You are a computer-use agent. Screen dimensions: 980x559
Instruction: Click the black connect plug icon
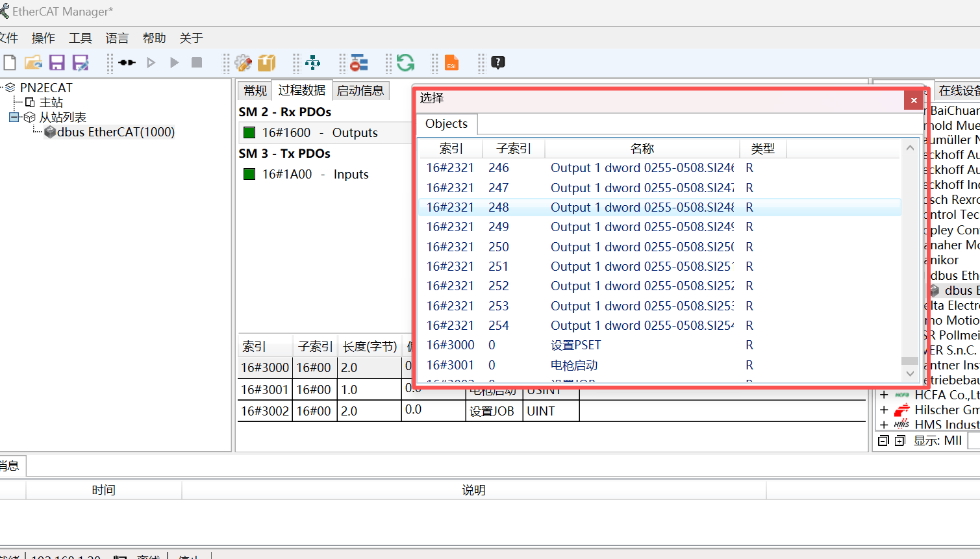(x=127, y=63)
